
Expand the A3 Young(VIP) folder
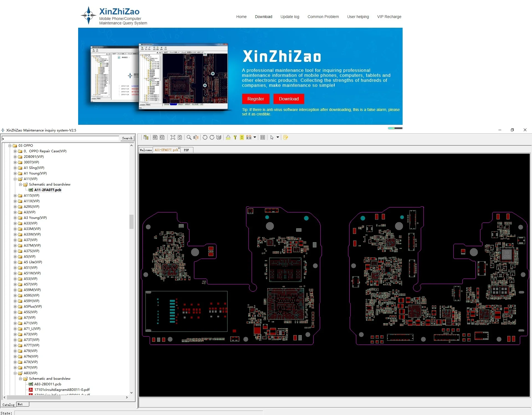(x=15, y=217)
